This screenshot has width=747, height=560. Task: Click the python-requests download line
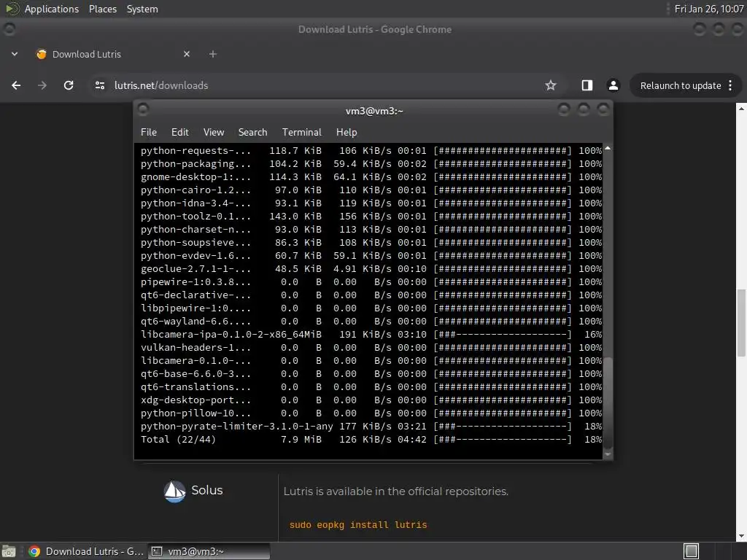tap(371, 150)
